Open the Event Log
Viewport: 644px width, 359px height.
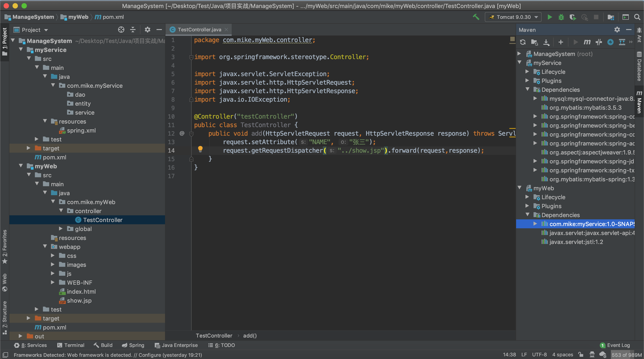pos(615,345)
